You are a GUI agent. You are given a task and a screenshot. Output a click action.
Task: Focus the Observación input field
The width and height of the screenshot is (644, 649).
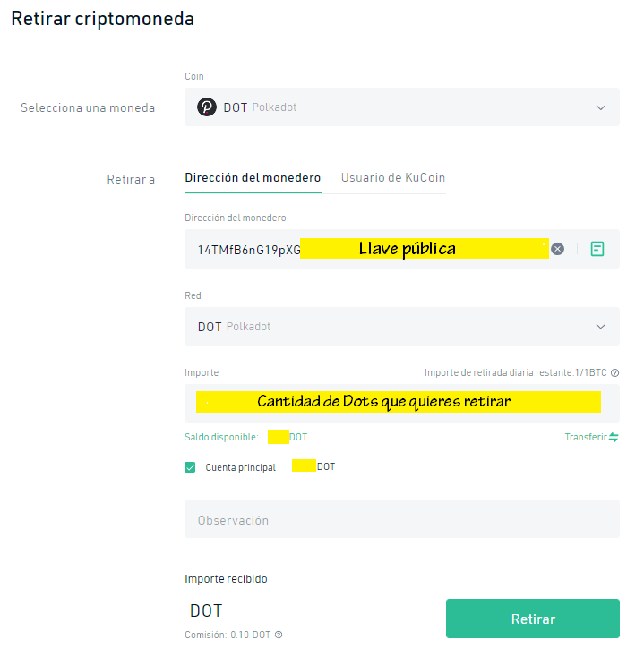pos(402,519)
